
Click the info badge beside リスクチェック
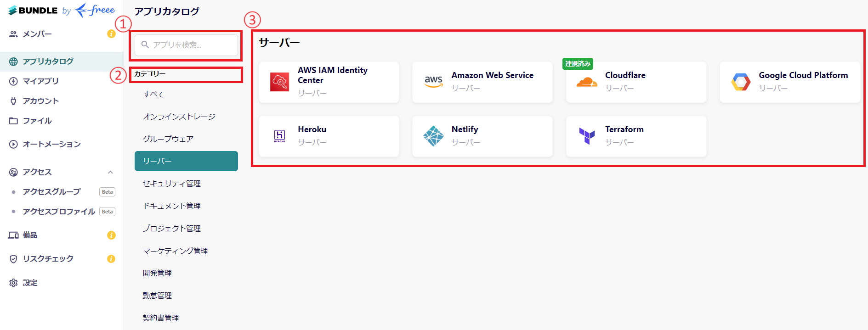click(x=111, y=259)
